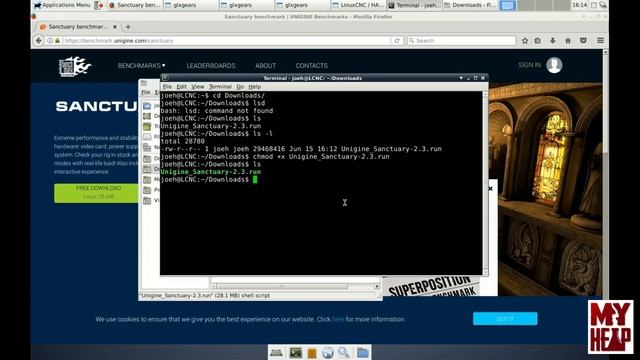This screenshot has height=360, width=640.
Task: Click the cyan GOT IT cookie button
Action: [505, 319]
